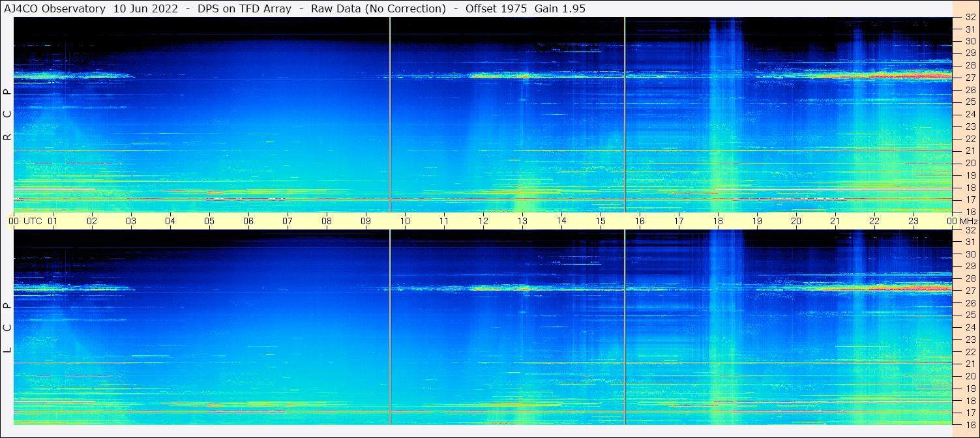This screenshot has height=438, width=980.
Task: Click the '29' MHz tick of LCP panel
Action: point(970,267)
